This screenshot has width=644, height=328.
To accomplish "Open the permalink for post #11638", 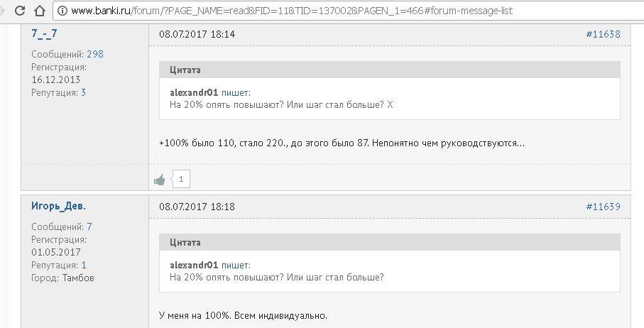I will point(603,34).
